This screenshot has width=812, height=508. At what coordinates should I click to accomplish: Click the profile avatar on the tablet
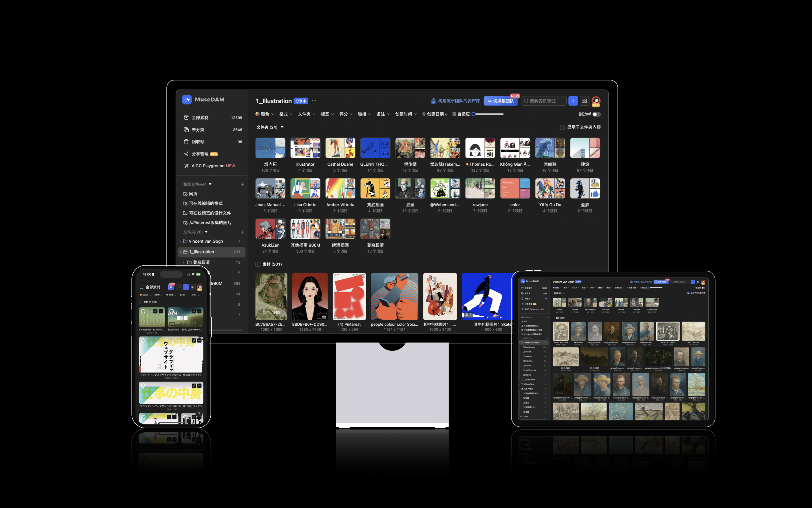[x=703, y=282]
